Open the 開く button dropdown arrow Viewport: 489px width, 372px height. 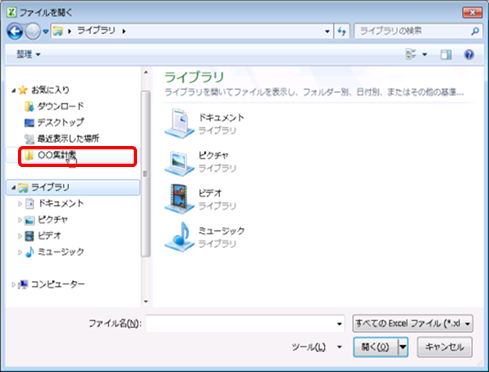coord(403,347)
